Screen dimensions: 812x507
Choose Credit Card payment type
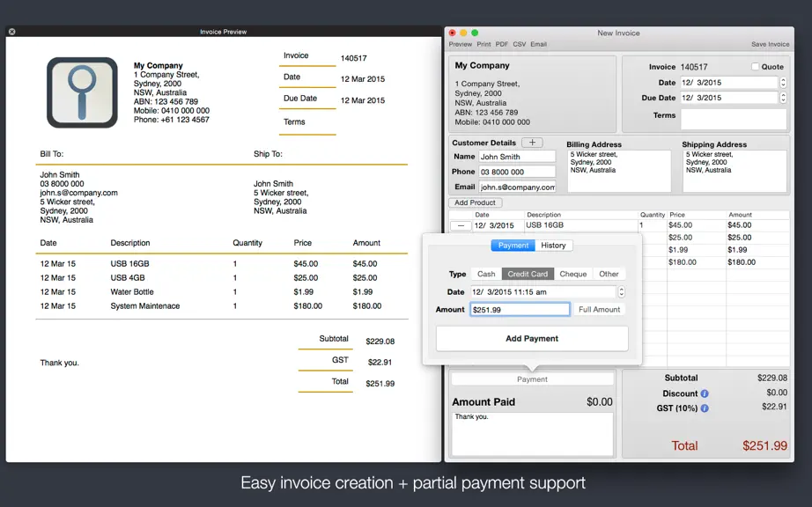click(x=528, y=274)
